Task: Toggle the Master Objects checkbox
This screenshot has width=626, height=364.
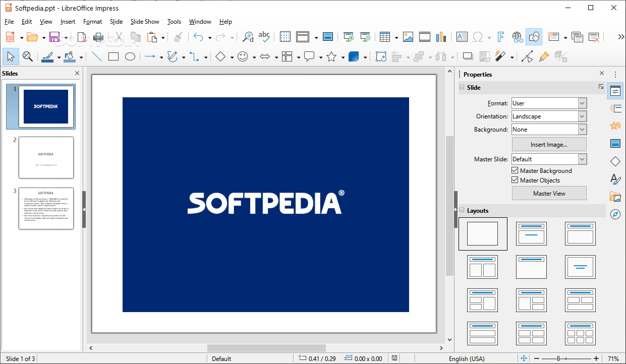Action: pyautogui.click(x=515, y=180)
